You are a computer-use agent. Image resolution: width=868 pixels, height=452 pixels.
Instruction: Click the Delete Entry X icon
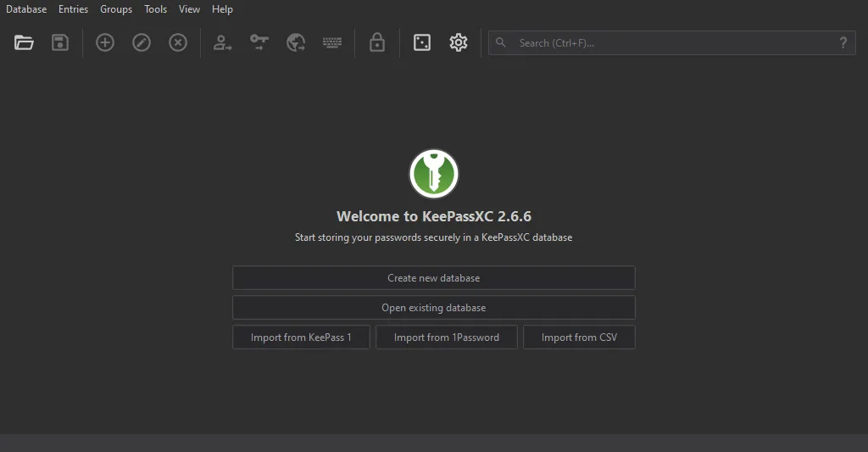click(178, 42)
